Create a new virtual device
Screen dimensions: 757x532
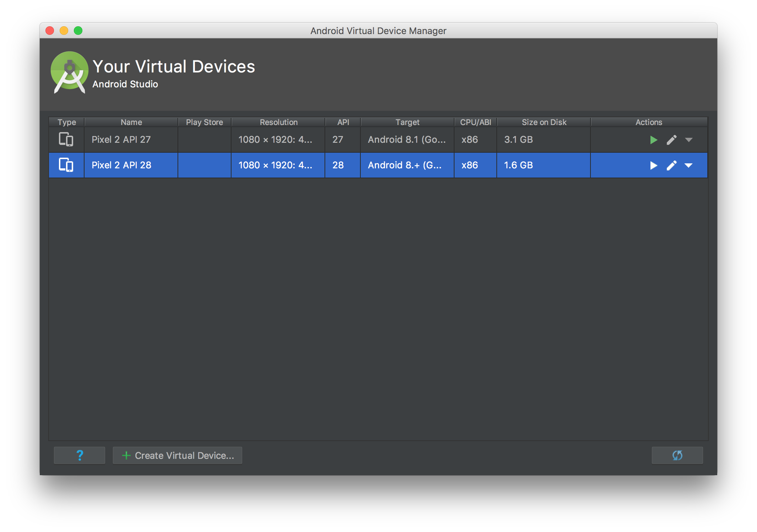(177, 455)
